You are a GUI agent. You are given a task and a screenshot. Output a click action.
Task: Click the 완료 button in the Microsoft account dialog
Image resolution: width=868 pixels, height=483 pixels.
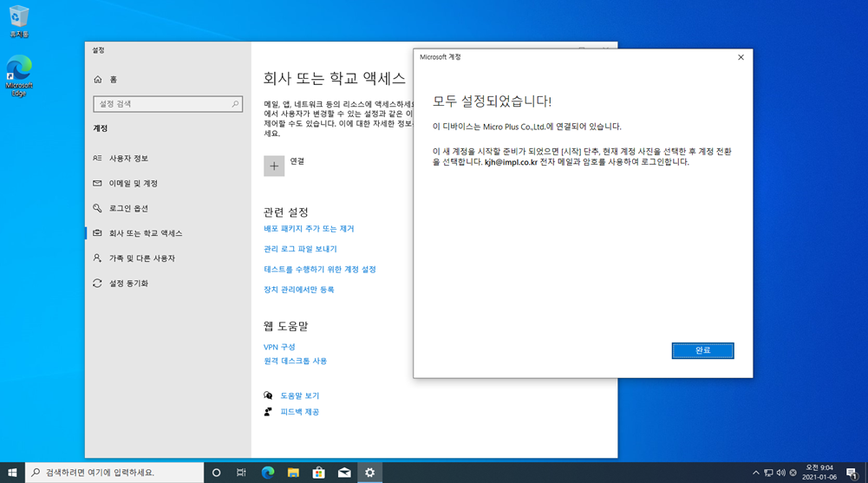pos(702,350)
